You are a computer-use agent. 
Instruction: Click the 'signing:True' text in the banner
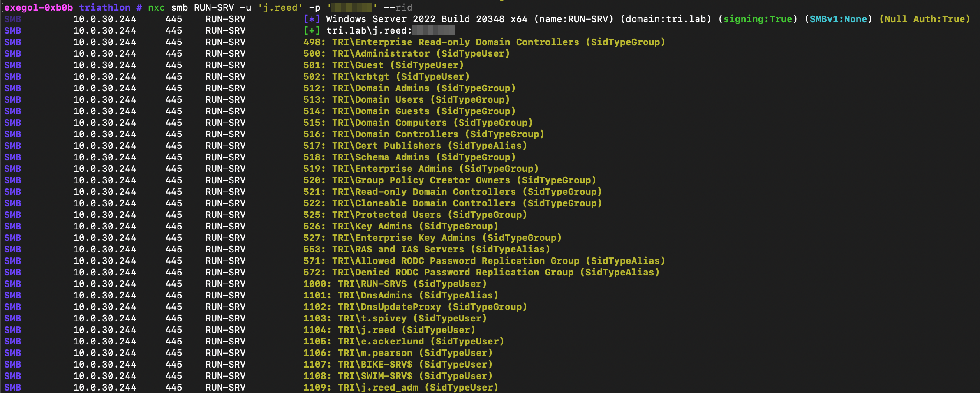[758, 19]
